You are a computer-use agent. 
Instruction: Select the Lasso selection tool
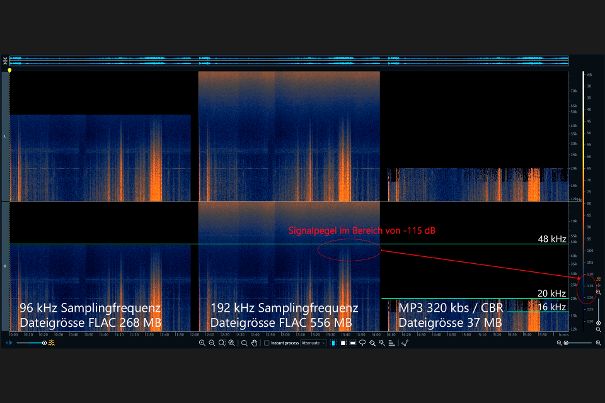[x=363, y=343]
